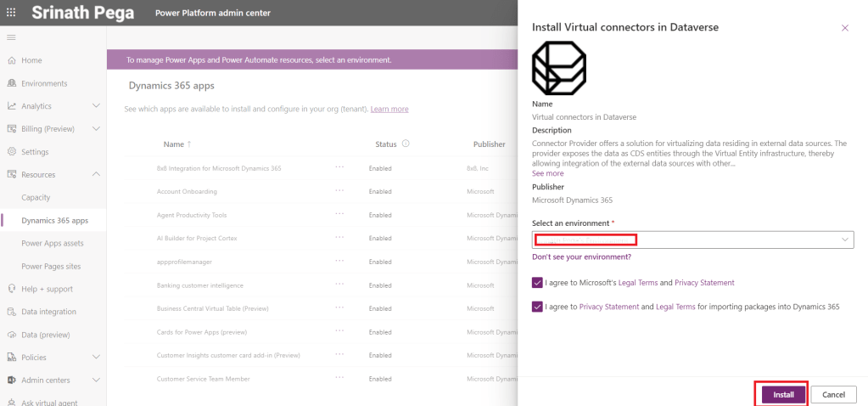The image size is (868, 406).
Task: Click the Home icon in sidebar
Action: pyautogui.click(x=12, y=61)
